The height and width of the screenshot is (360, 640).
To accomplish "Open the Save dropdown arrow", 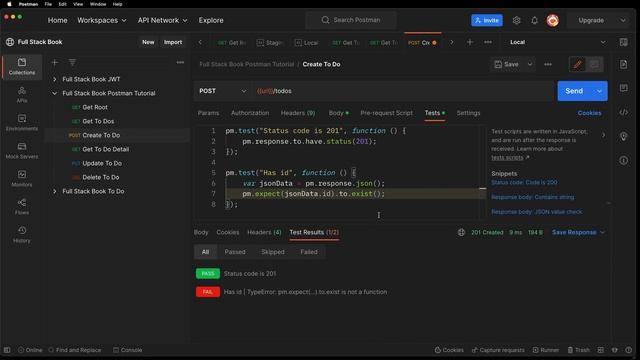I will tap(530, 64).
